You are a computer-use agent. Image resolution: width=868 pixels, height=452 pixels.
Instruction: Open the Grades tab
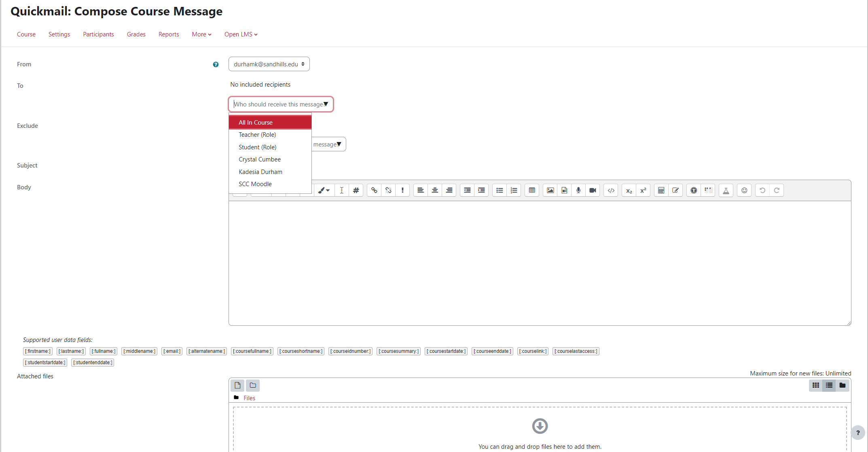[136, 34]
